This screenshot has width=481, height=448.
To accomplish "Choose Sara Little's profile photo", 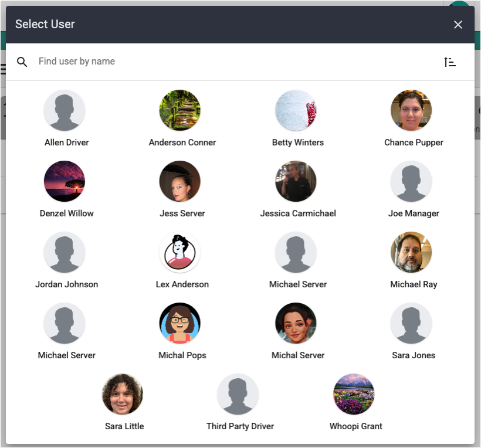I will [123, 394].
